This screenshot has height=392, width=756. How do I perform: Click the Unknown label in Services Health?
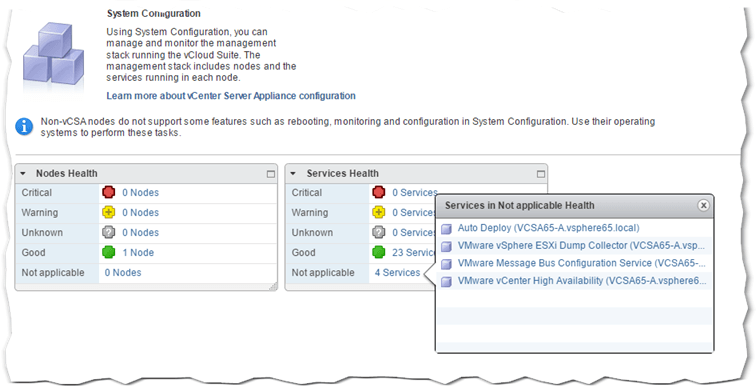(312, 232)
